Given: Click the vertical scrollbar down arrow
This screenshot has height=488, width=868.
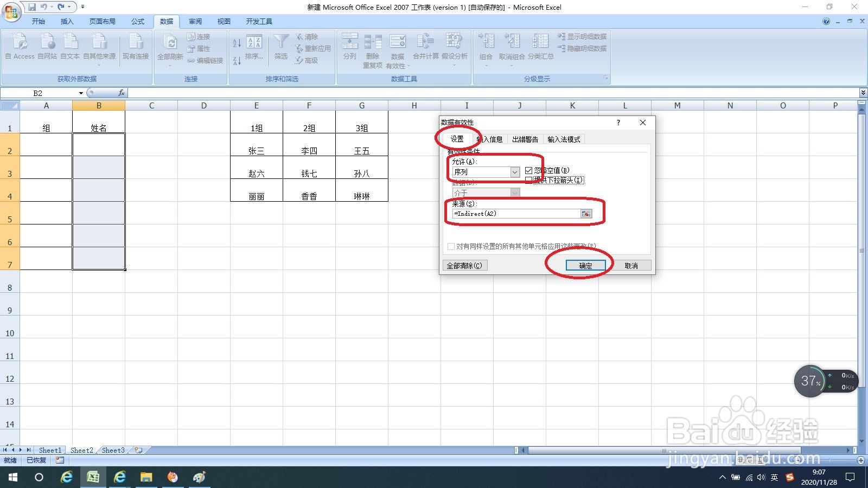Looking at the screenshot, I should coord(863,442).
